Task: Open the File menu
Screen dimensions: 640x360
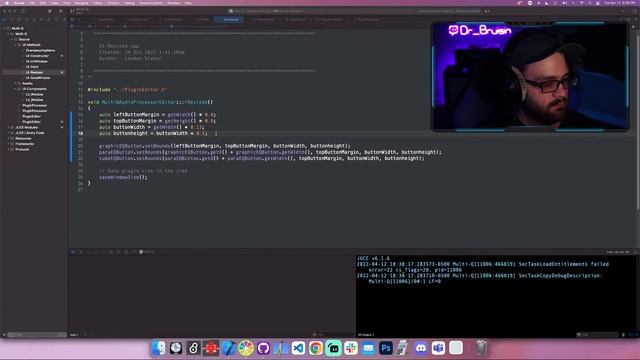Action: pyautogui.click(x=32, y=3)
